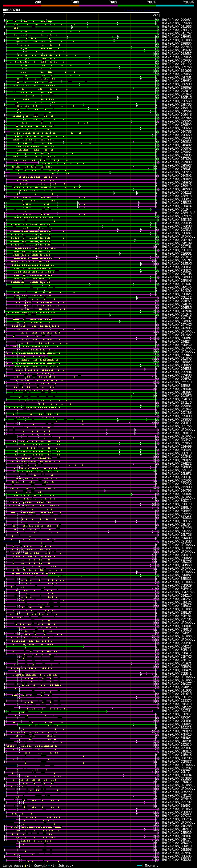This screenshot has height=868, width=197.
Task: Click the '=50char.' scale legend text
Action: click(150, 865)
